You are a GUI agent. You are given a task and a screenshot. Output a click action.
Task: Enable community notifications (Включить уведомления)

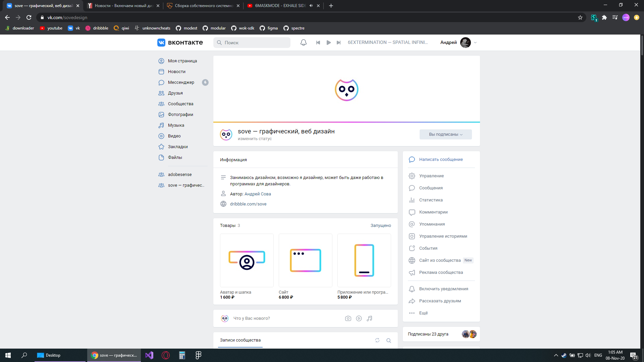pyautogui.click(x=443, y=289)
